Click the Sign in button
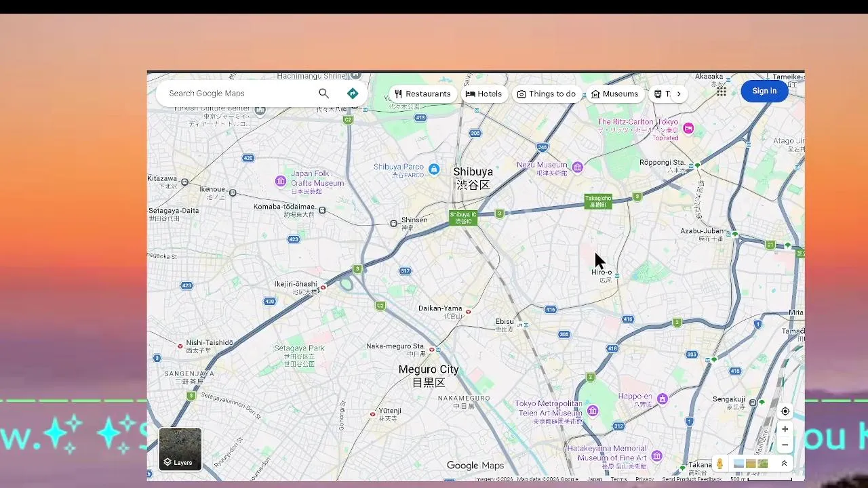868x488 pixels. 764,91
